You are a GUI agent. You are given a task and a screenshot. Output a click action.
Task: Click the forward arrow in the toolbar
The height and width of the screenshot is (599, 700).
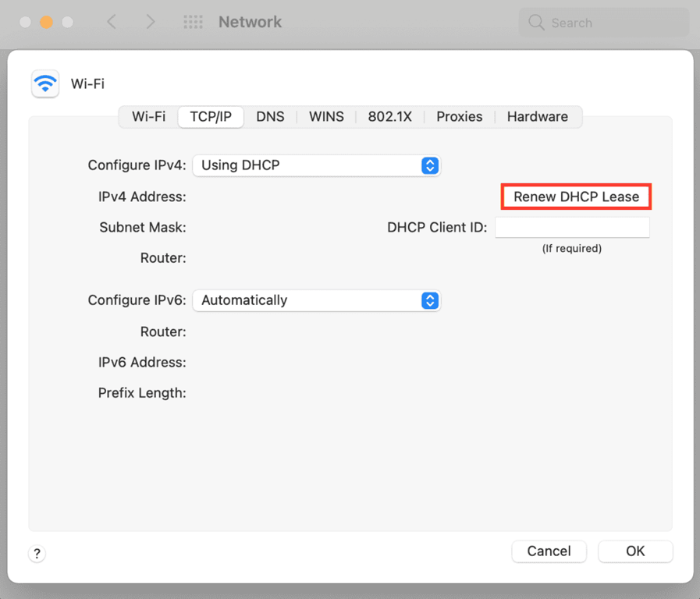click(x=151, y=22)
